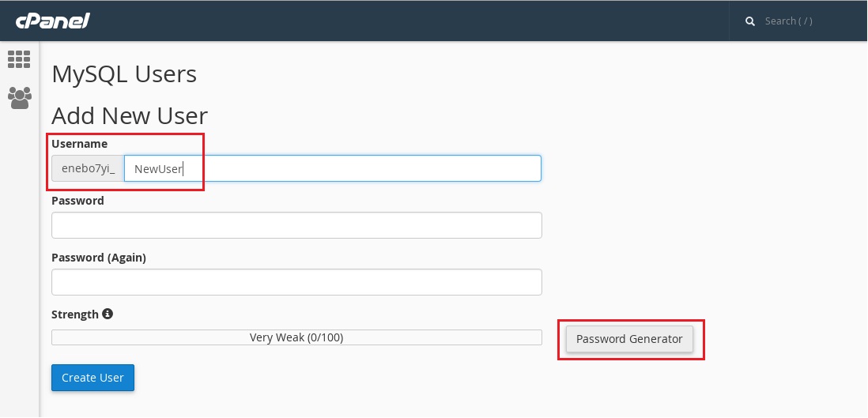Click the enebo7yi_ username prefix box
Screen dimensions: 868x418
coord(88,168)
